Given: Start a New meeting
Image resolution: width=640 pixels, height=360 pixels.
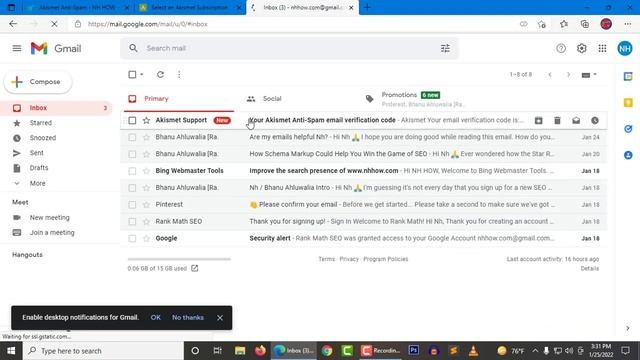Looking at the screenshot, I should (49, 218).
